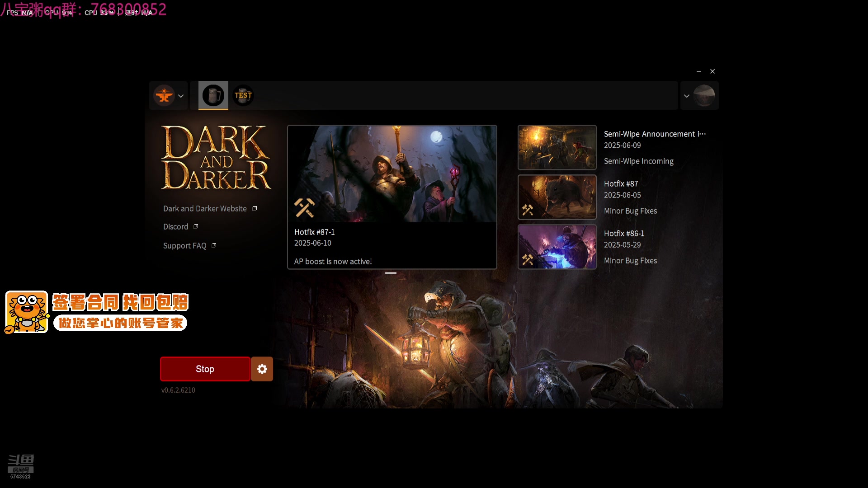This screenshot has width=868, height=488.
Task: Click the 2025-06-05 date under Hotfix #87
Action: 622,195
